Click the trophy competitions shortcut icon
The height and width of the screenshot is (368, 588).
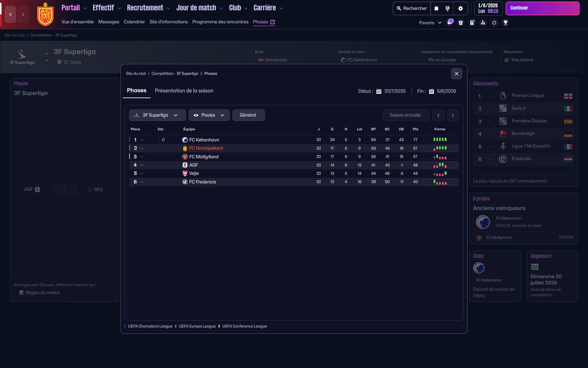tap(505, 23)
